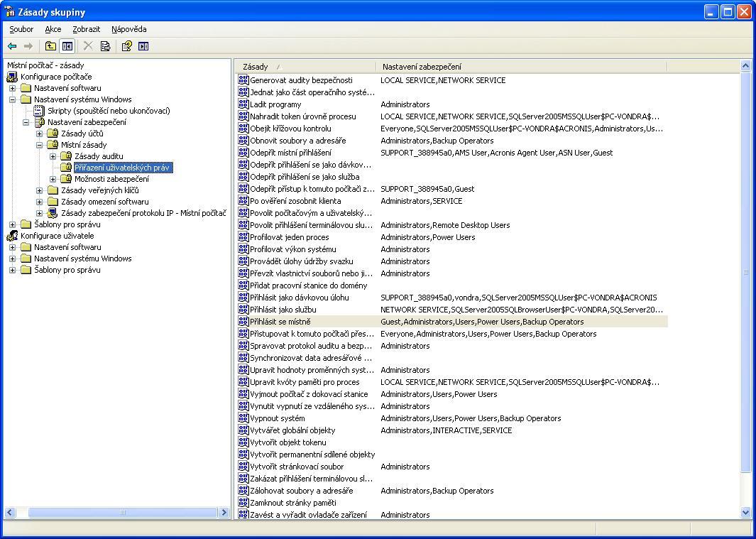The width and height of the screenshot is (756, 539).
Task: Click the Back arrow in the toolbar
Action: click(x=12, y=46)
